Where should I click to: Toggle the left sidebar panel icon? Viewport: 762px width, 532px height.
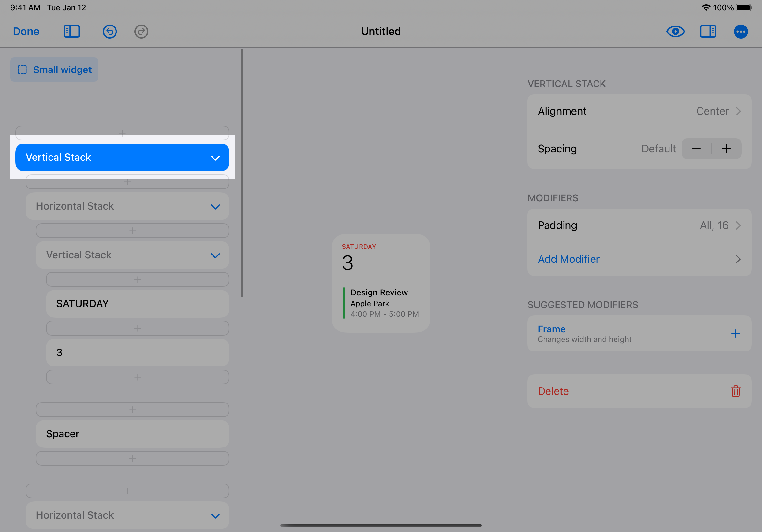pos(72,32)
